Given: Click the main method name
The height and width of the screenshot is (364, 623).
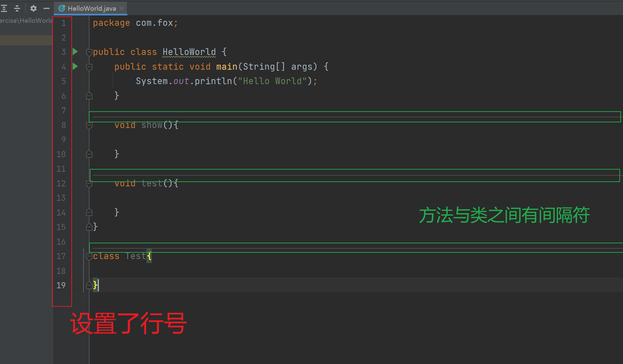Looking at the screenshot, I should [x=227, y=67].
